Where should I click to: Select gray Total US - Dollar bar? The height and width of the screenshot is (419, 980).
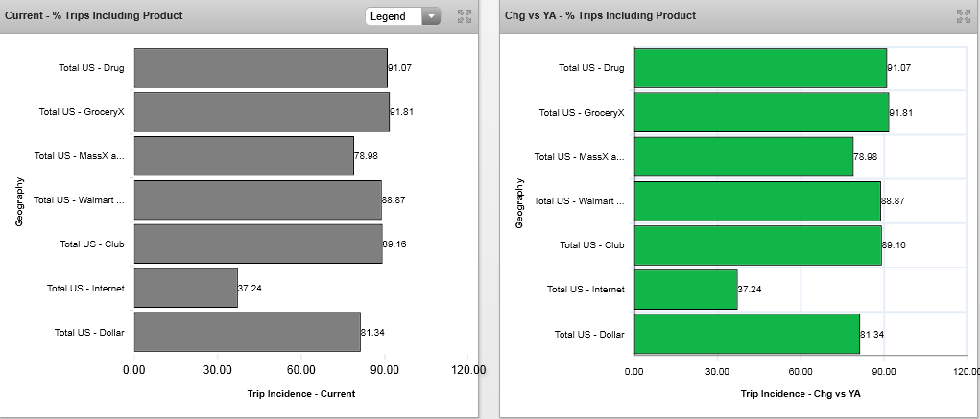[247, 332]
